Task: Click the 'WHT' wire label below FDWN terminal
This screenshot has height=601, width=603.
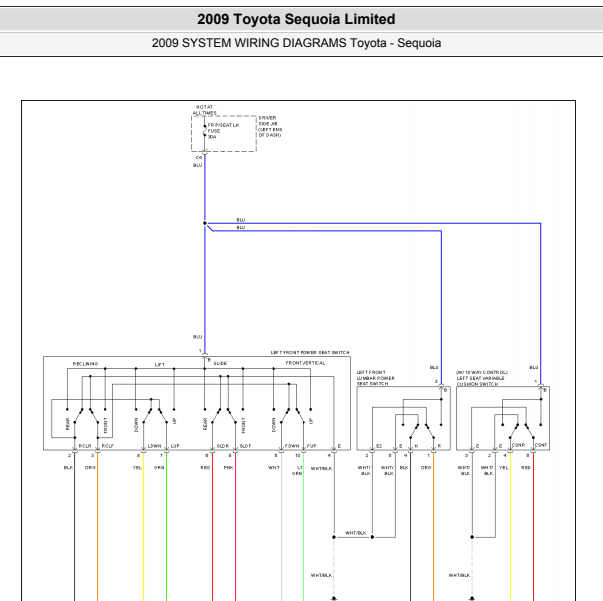Action: (x=274, y=468)
